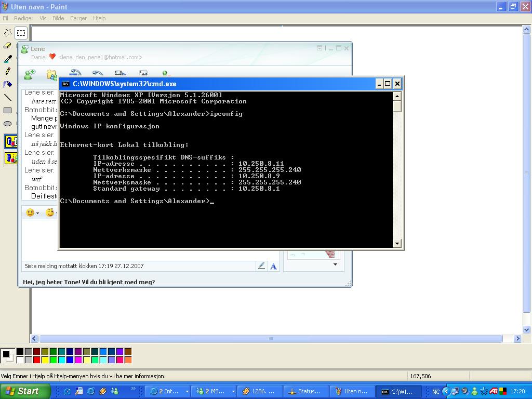Expand hidden tray icons with the chevron

pos(446,392)
